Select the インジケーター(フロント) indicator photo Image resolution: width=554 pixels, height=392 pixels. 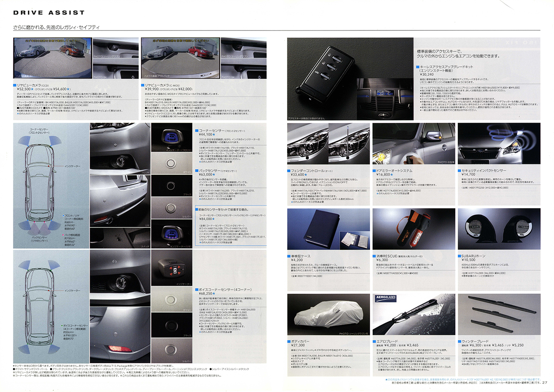point(172,137)
